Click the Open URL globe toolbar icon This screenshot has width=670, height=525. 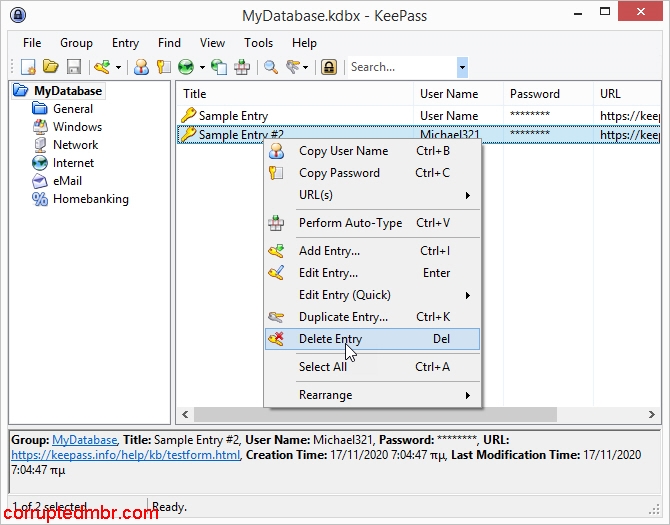[x=186, y=67]
